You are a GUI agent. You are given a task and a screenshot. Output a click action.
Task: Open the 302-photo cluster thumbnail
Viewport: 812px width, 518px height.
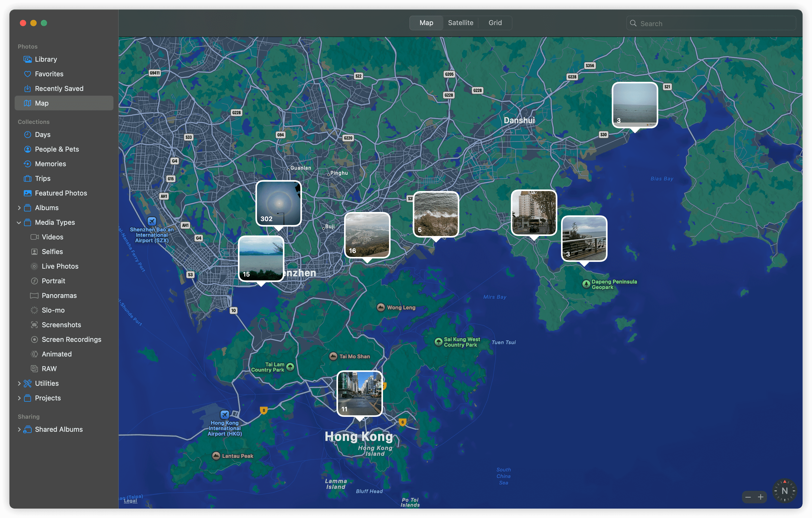click(x=278, y=203)
